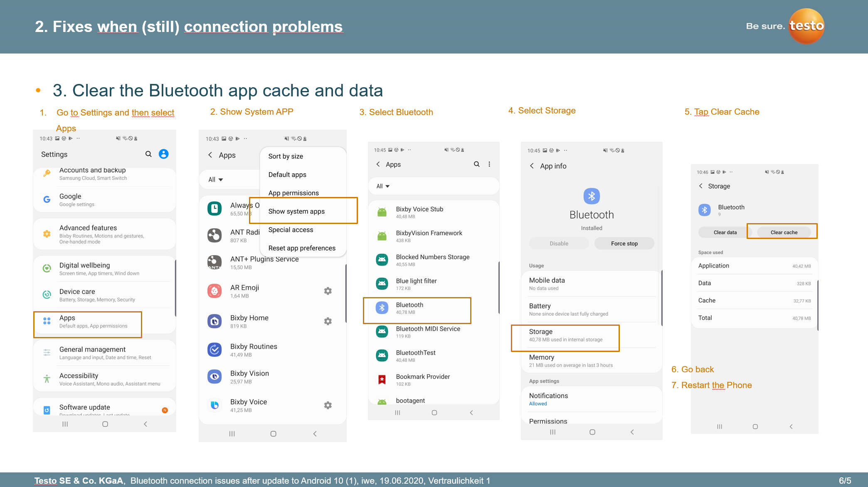Tap the Clear data button
The height and width of the screenshot is (487, 868).
725,232
